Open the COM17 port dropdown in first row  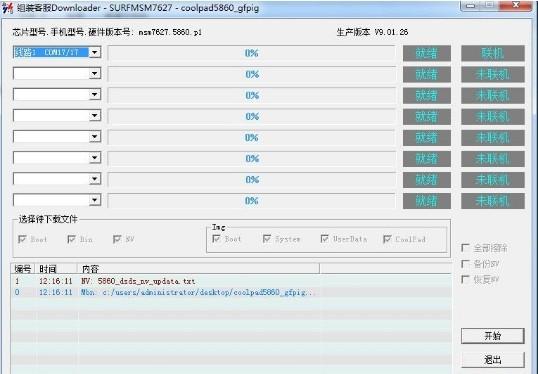(95, 52)
